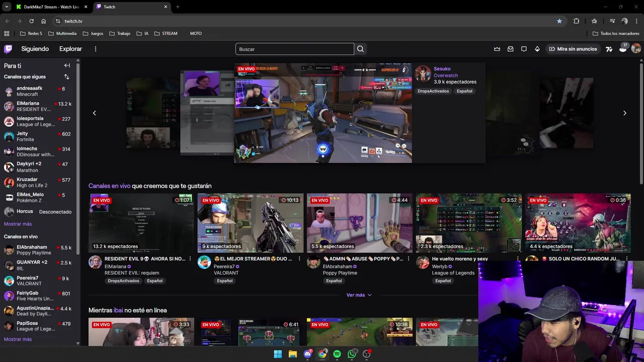Open the Twitch user profile avatar
The image size is (644, 362).
coord(636,49)
